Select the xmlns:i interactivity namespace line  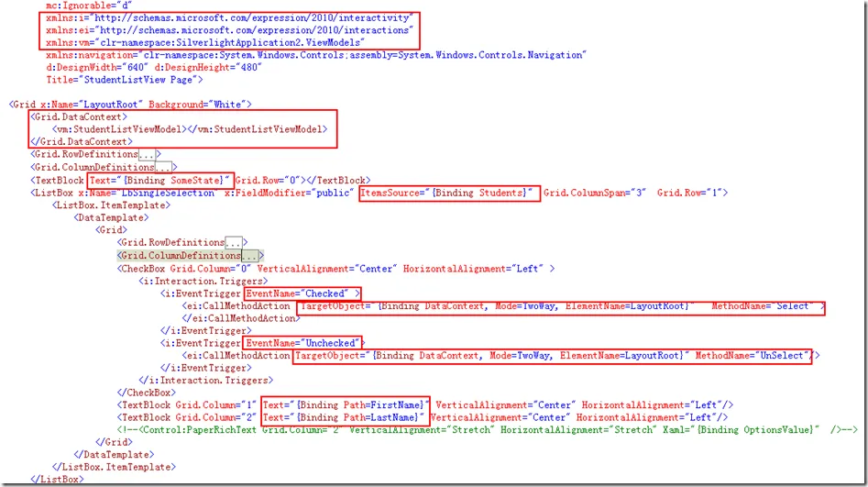[229, 17]
